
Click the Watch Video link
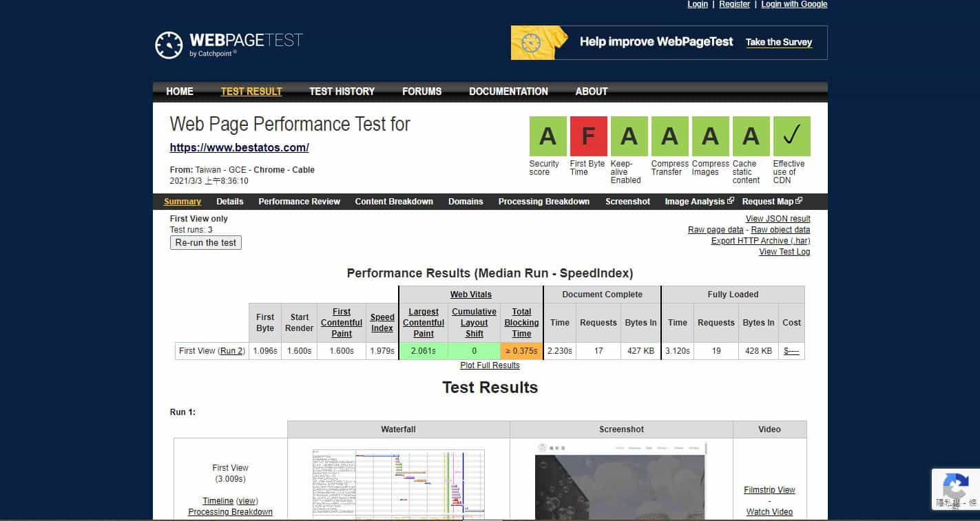pos(769,512)
